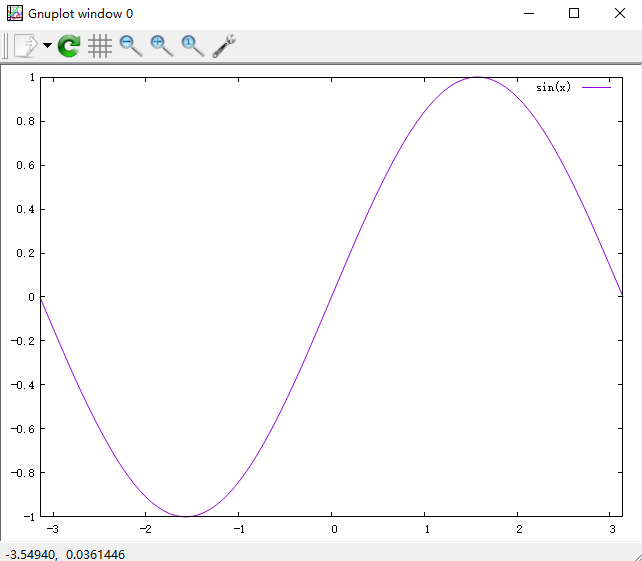Click the x-axis tick label 0
The image size is (642, 561).
[x=333, y=529]
